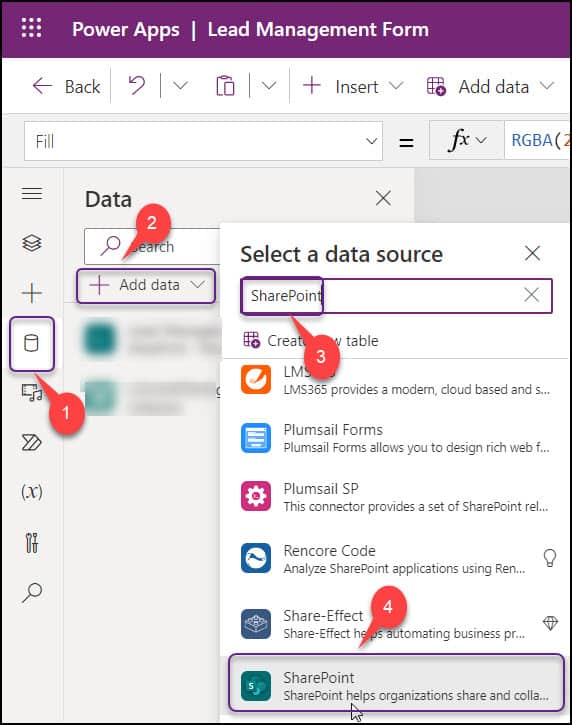Click the Plumsail SP gear logo
572x725 pixels.
tap(256, 497)
